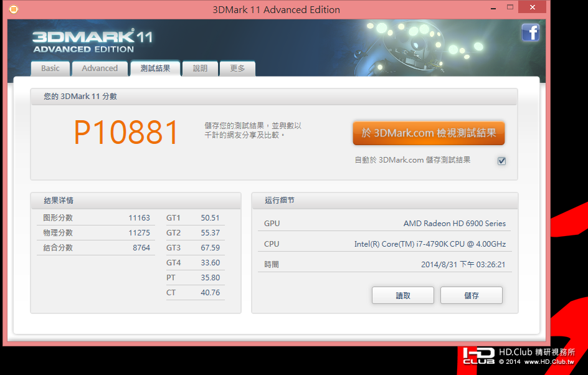Screen dimensions: 588x375
Task: Click the 讀取 load button
Action: pyautogui.click(x=403, y=295)
